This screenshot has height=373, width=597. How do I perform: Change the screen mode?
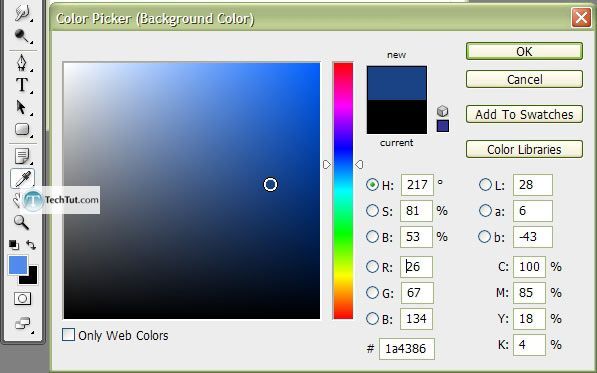pos(23,324)
